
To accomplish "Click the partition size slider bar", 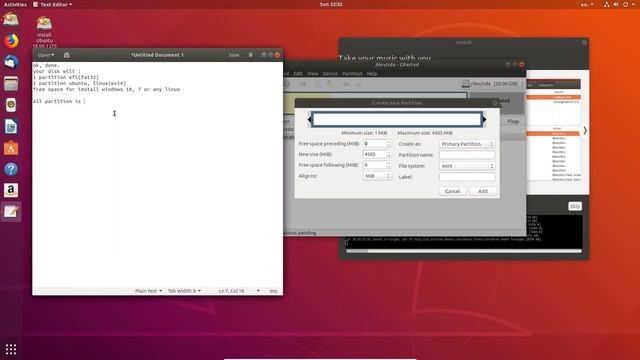I will click(x=397, y=119).
